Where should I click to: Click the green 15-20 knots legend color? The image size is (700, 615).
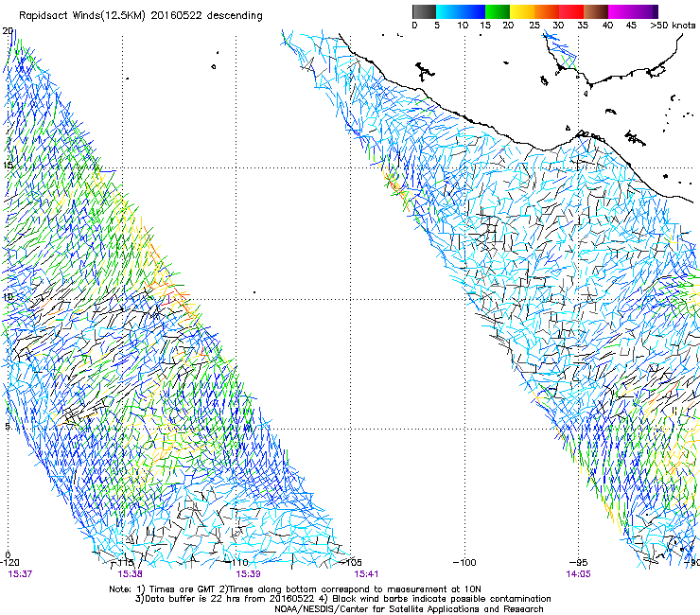[498, 11]
